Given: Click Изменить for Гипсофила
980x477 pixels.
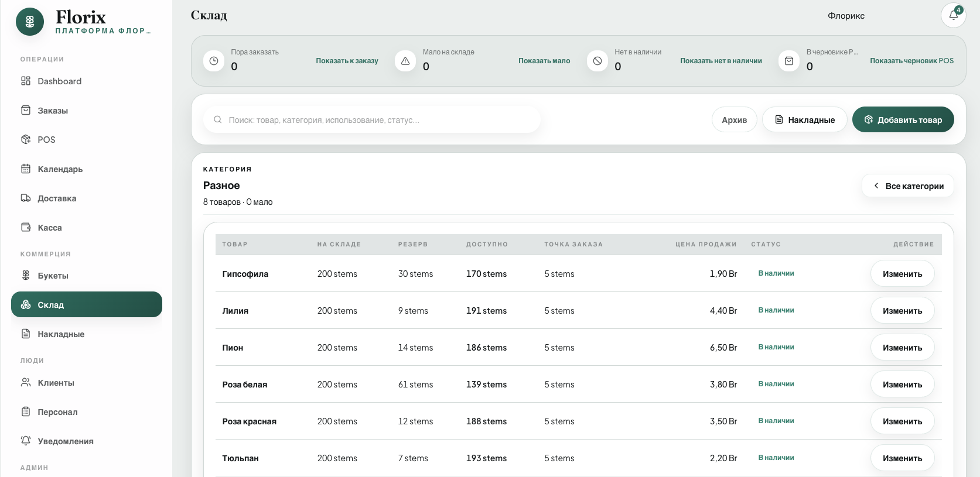Looking at the screenshot, I should 902,273.
